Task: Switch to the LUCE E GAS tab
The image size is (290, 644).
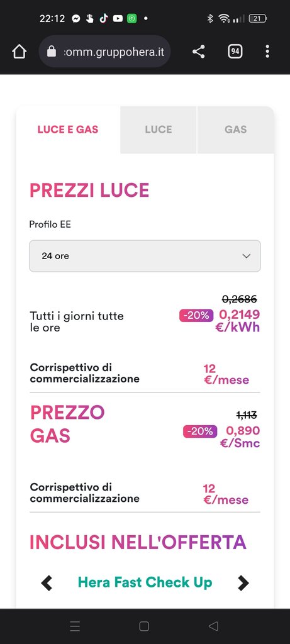Action: 68,130
